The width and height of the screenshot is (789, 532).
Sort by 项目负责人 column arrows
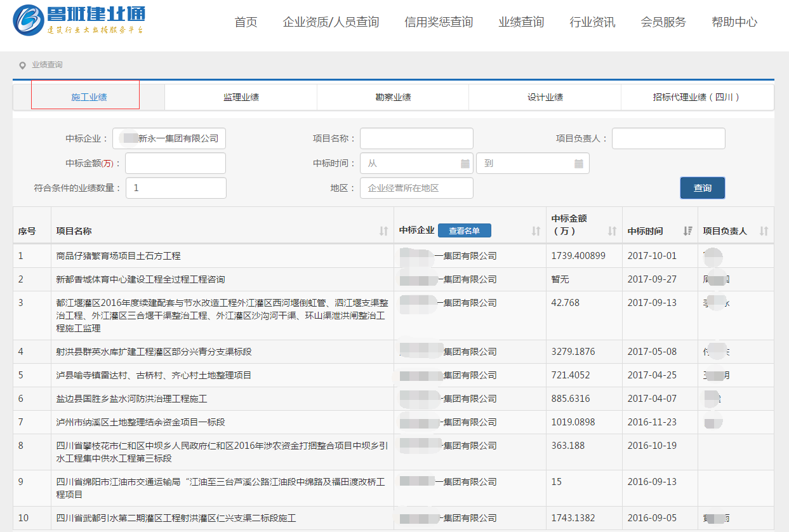(764, 231)
